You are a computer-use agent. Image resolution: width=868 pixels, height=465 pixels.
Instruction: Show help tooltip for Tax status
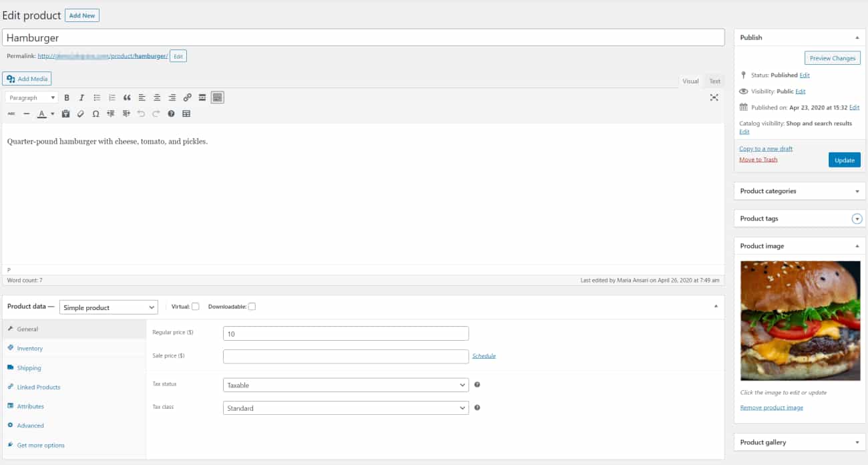tap(477, 385)
